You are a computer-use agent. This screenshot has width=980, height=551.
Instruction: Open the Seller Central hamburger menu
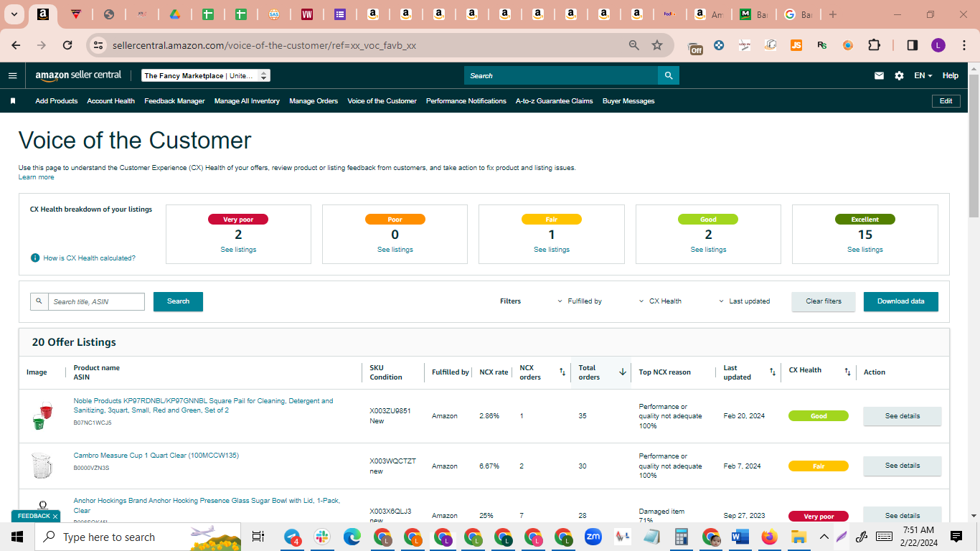pos(12,75)
